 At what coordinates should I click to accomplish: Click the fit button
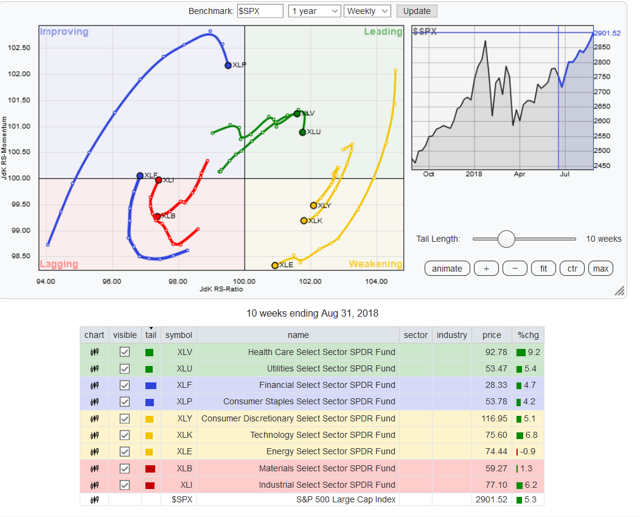point(543,268)
